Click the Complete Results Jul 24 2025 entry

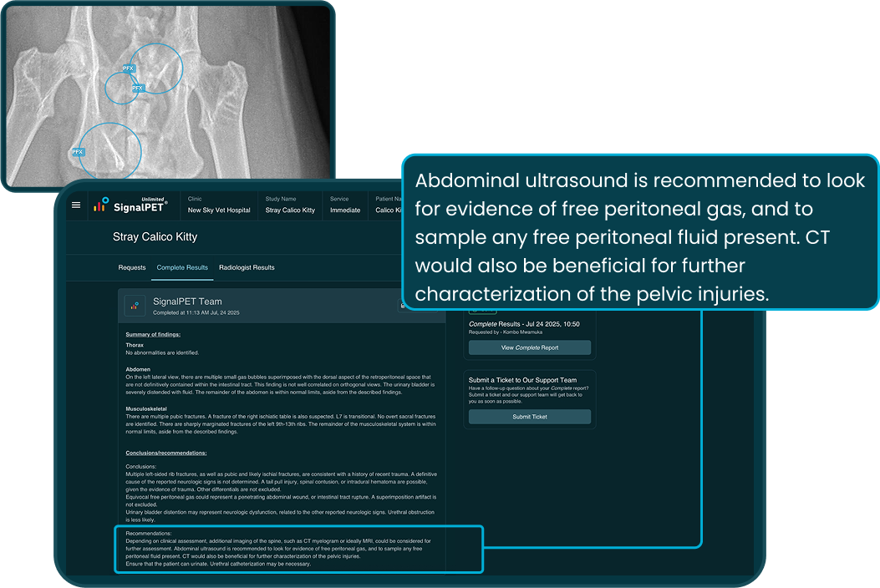(524, 324)
